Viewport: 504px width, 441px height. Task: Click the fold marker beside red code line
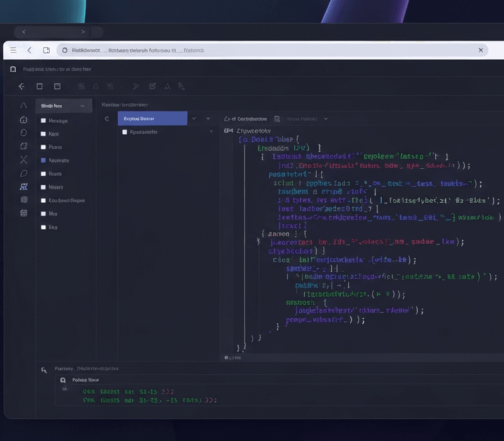(258, 241)
